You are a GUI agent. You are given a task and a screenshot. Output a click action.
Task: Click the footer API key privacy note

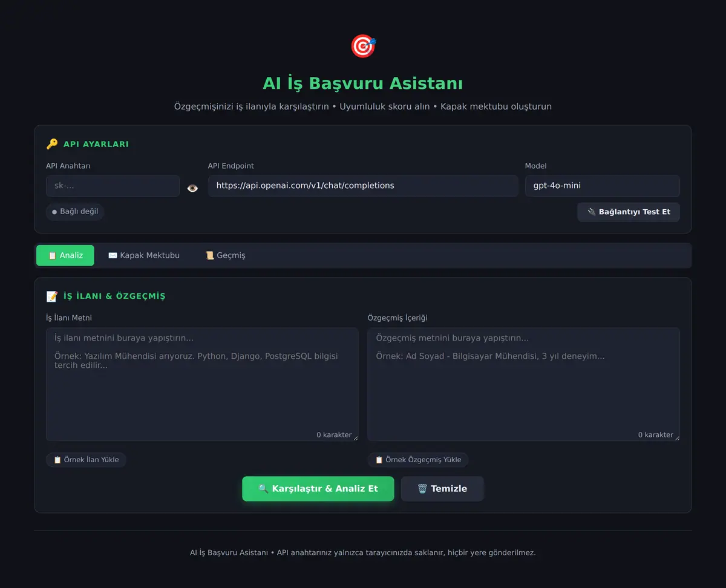click(363, 552)
